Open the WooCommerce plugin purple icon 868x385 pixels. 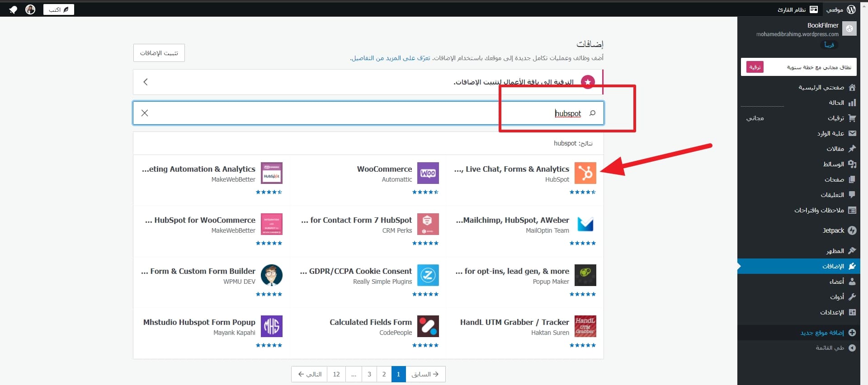pos(428,173)
